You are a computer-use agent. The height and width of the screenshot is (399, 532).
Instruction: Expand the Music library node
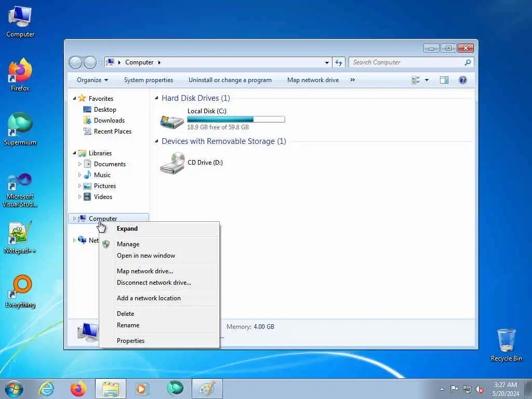[x=79, y=175]
